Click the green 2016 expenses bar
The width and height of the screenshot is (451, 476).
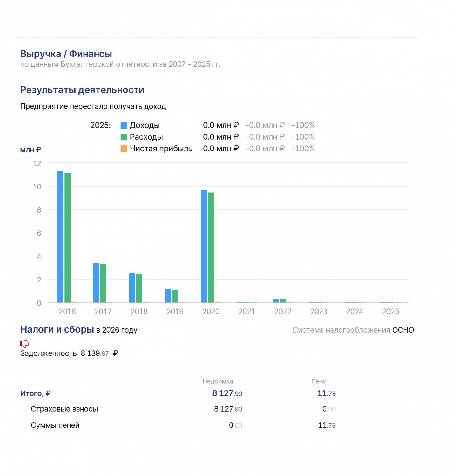pos(67,238)
